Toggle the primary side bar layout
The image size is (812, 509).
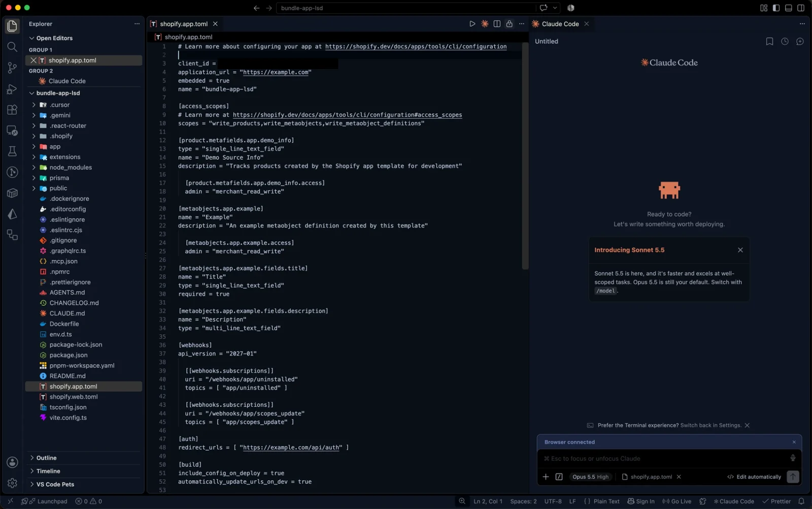coord(776,8)
